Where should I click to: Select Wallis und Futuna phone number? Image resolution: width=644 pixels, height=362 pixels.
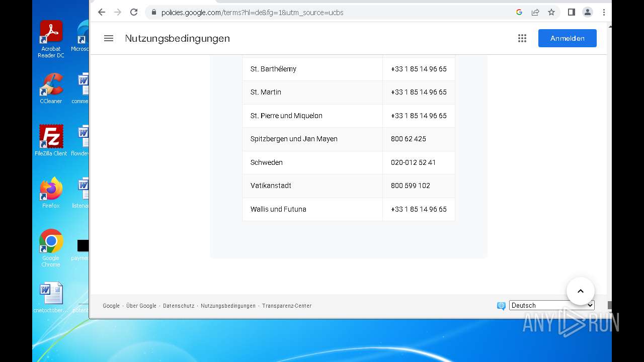tap(419, 209)
